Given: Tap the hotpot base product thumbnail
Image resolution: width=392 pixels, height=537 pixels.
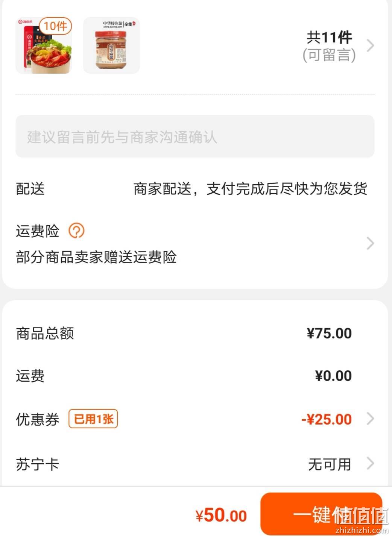Looking at the screenshot, I should [x=44, y=45].
